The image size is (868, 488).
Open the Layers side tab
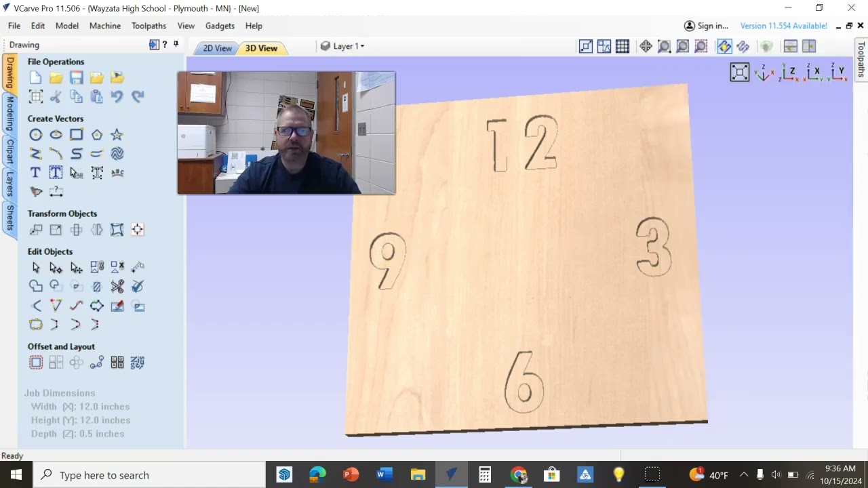click(x=10, y=184)
